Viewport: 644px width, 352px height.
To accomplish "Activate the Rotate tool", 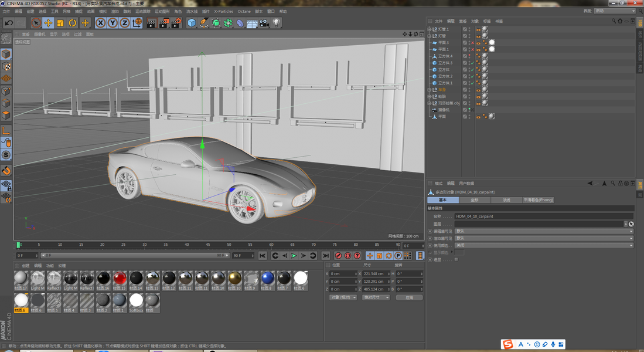I will [73, 23].
